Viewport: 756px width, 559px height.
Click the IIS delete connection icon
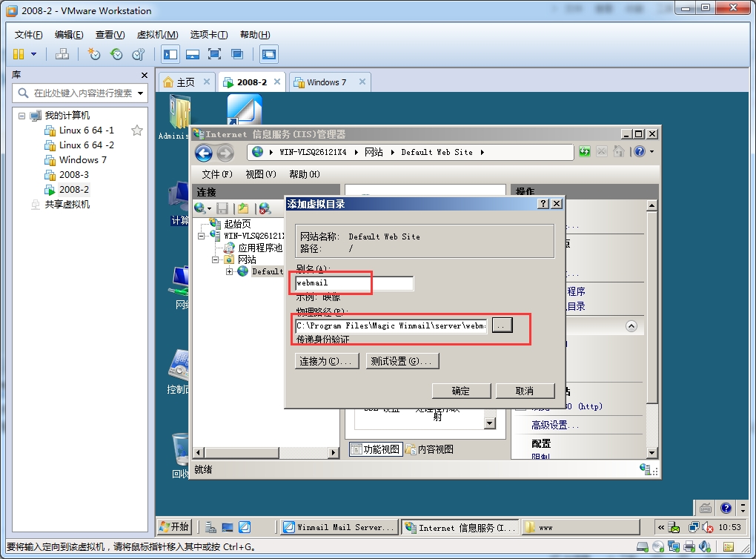[264, 208]
